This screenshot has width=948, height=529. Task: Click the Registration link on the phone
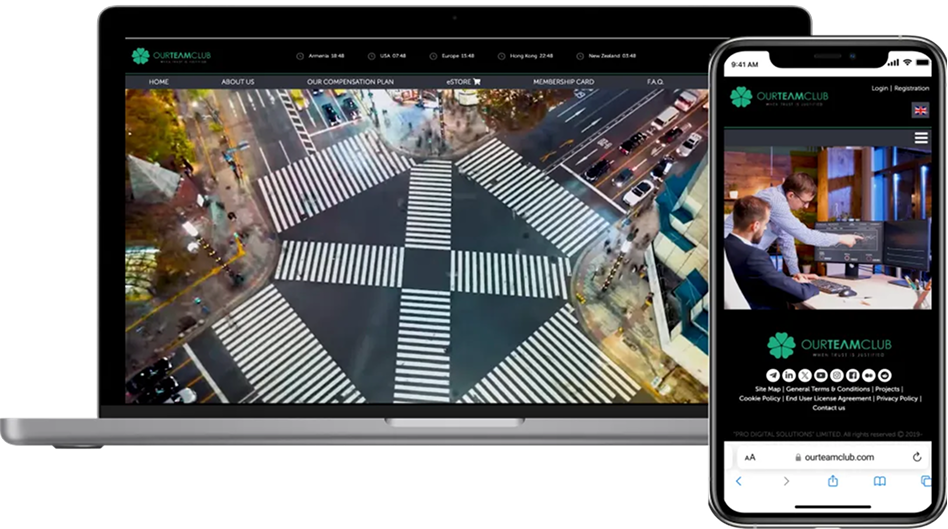point(911,88)
